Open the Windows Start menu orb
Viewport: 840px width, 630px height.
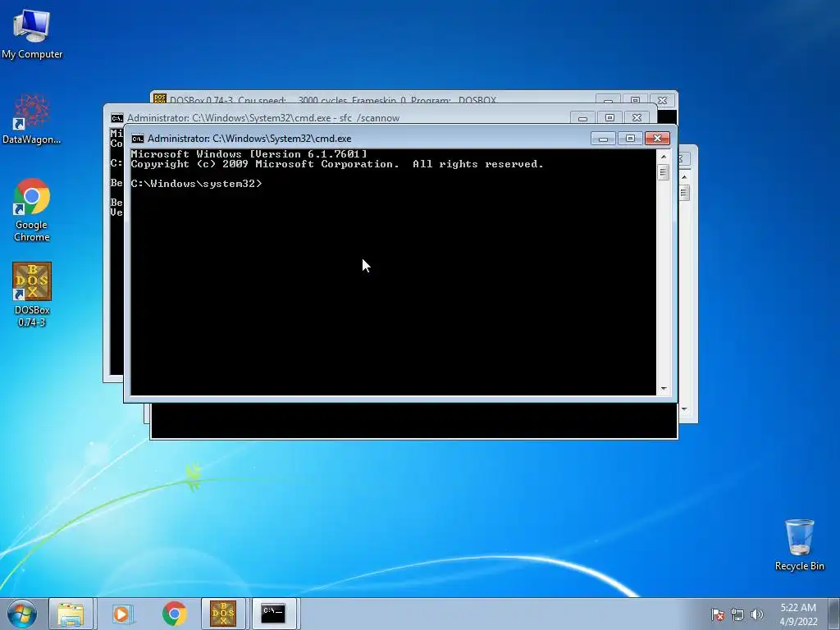pos(22,614)
